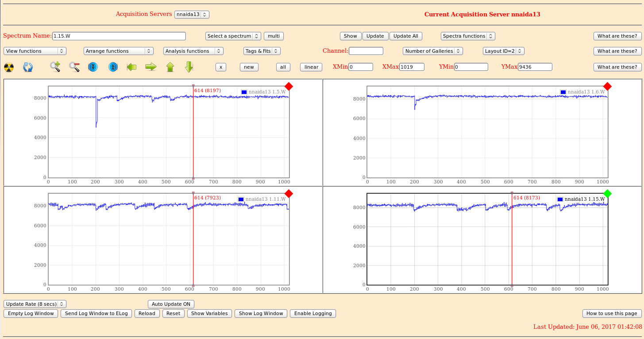Click the green up arrow icon

170,67
